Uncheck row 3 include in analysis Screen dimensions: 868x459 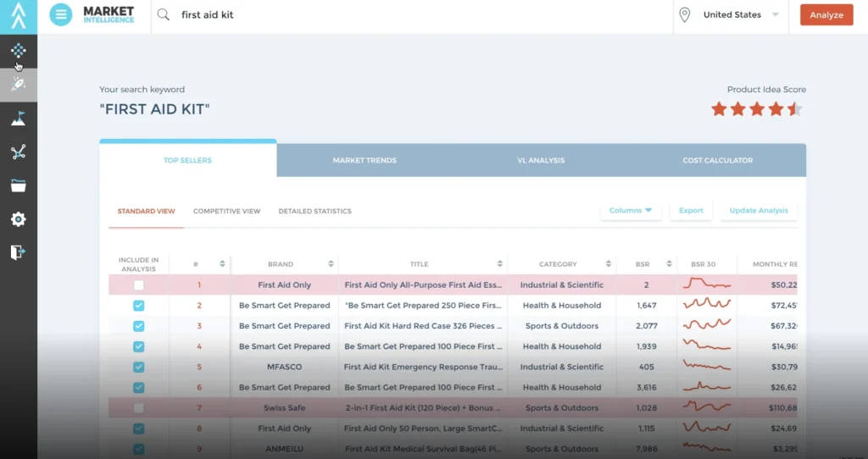[138, 326]
